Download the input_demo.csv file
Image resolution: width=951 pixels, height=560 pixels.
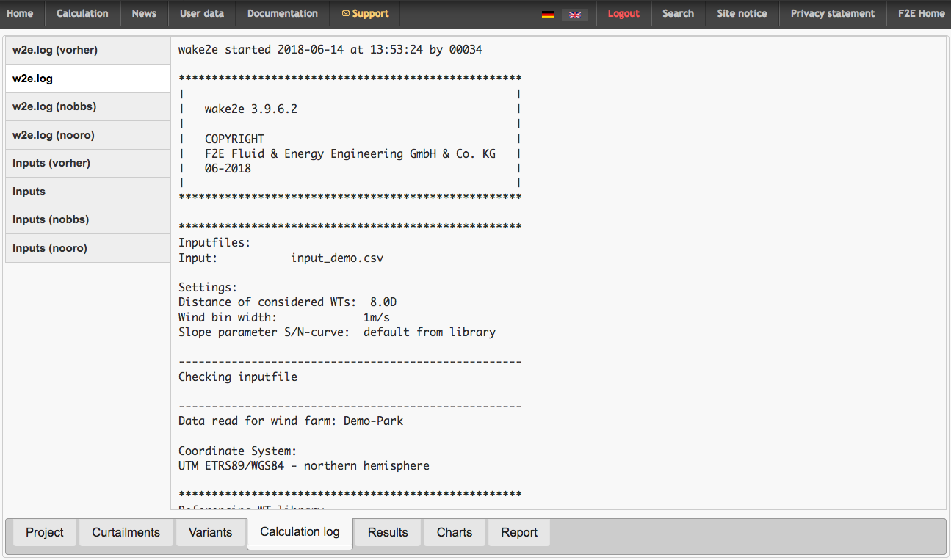tap(337, 258)
